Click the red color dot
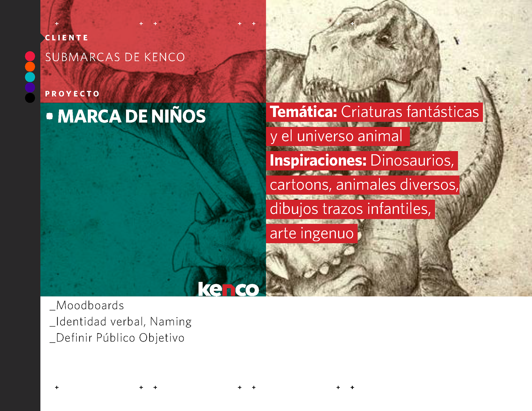This screenshot has height=411, width=532. (30, 56)
